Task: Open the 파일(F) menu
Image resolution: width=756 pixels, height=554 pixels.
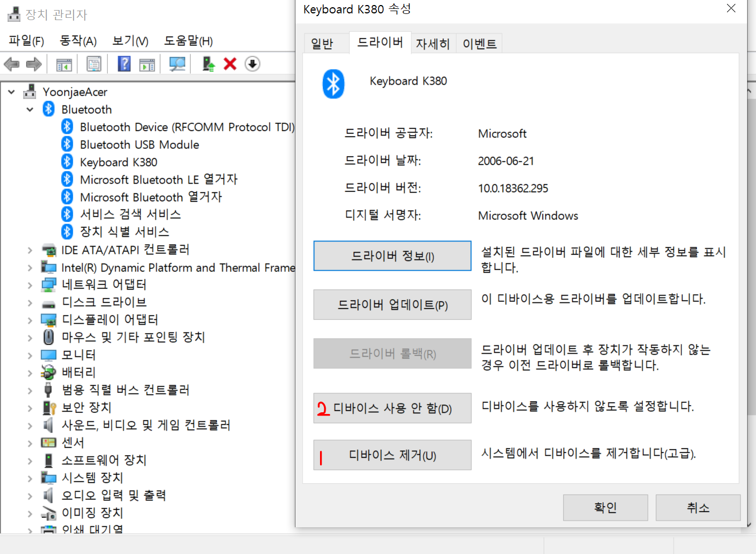Action: tap(26, 41)
